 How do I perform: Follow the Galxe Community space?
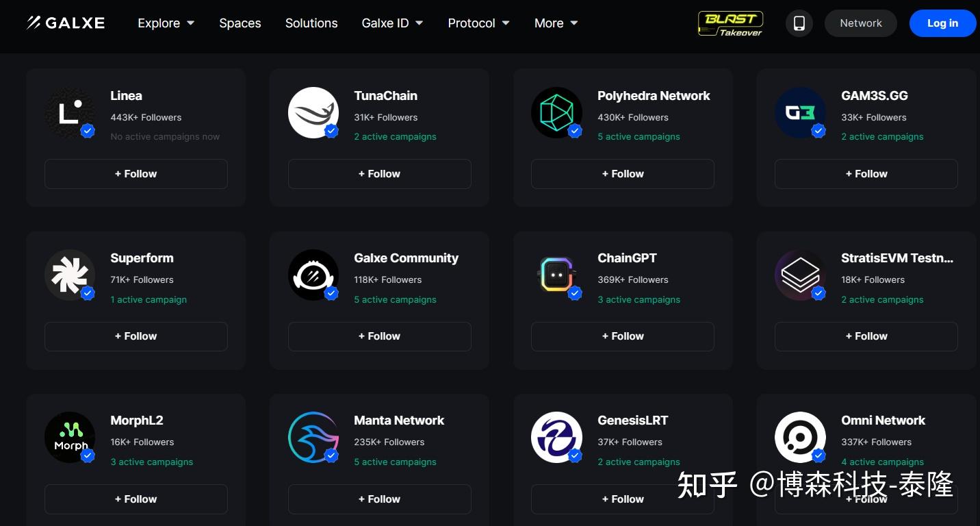click(x=380, y=336)
